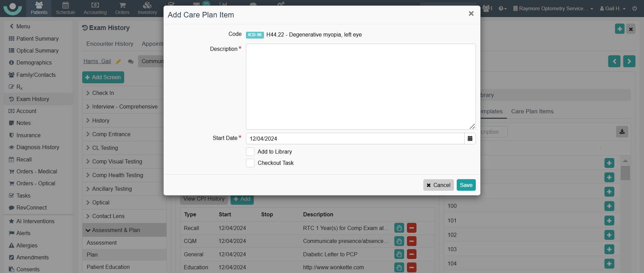Click the download icon in library panel
This screenshot has height=273, width=644.
click(x=622, y=132)
